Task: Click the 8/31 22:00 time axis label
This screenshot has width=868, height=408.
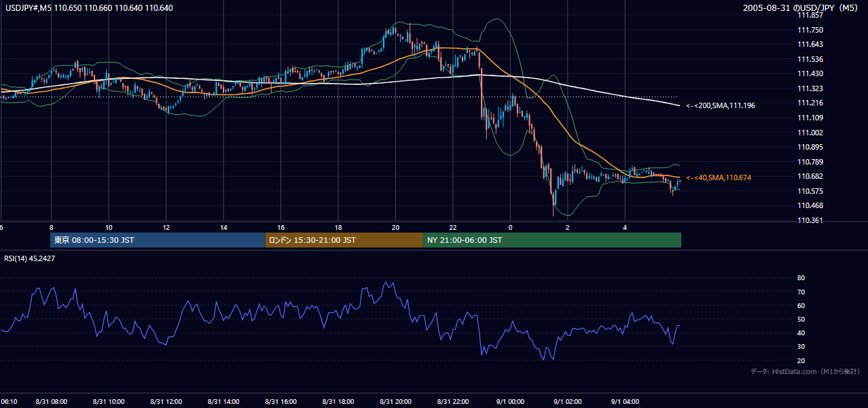Action: point(454,401)
